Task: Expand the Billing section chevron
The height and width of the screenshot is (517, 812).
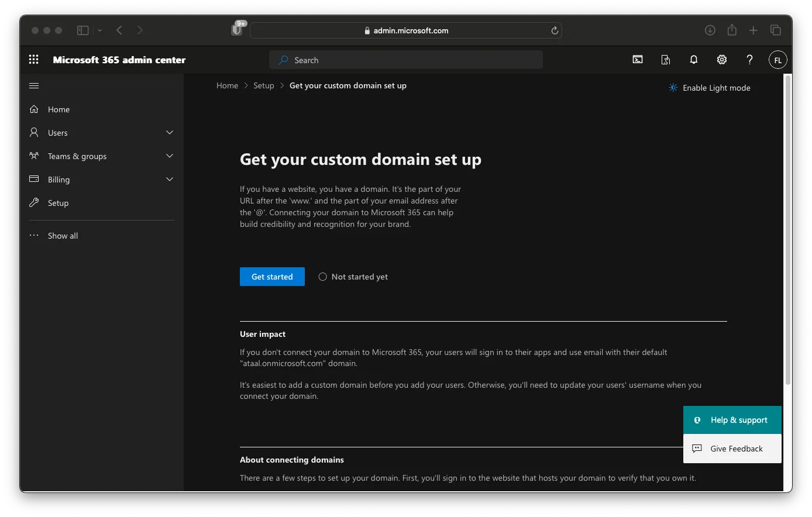Action: pos(170,180)
